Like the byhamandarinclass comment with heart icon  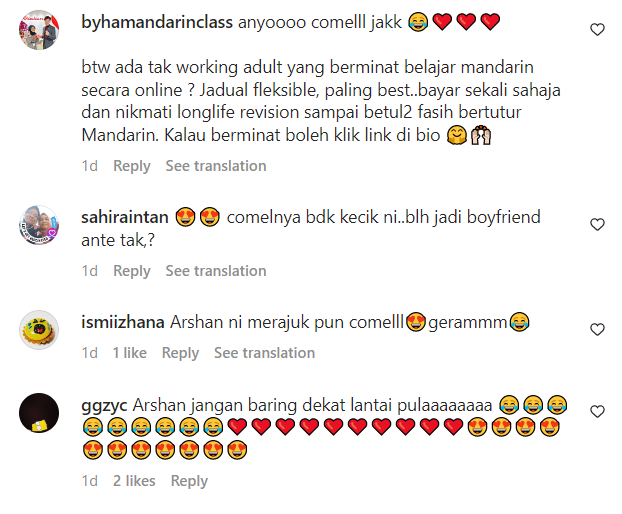coord(597,30)
